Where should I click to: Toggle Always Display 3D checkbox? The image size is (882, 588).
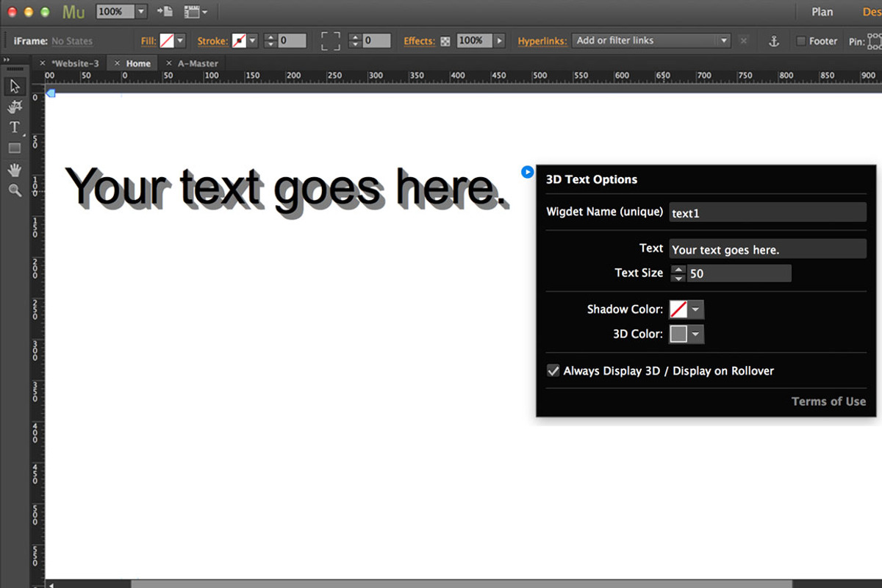pos(553,371)
